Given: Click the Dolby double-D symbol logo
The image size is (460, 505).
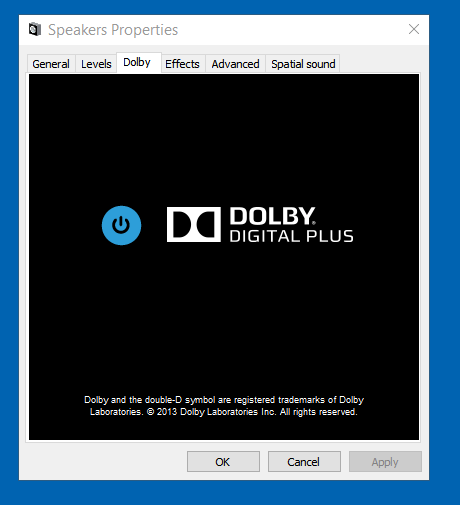Looking at the screenshot, I should click(x=194, y=224).
